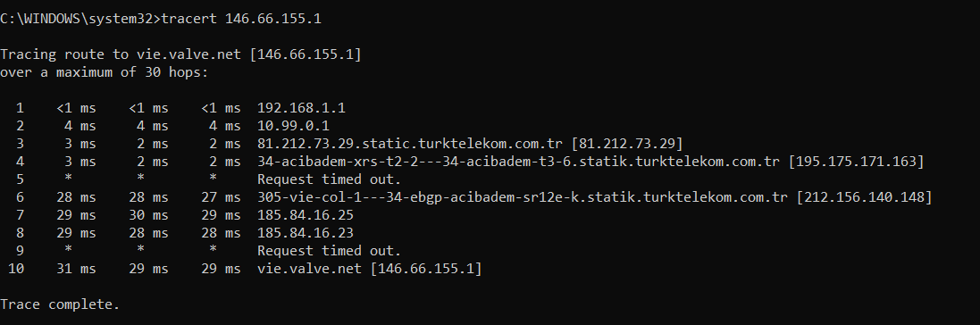
Task: Click the 'over a maximum of 30 hops' text
Action: (x=104, y=72)
